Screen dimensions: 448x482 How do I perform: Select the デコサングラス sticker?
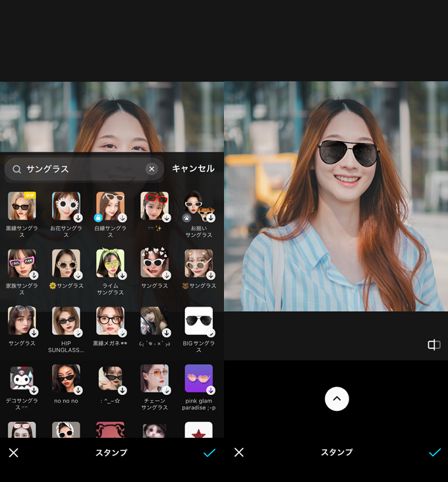[x=22, y=378]
